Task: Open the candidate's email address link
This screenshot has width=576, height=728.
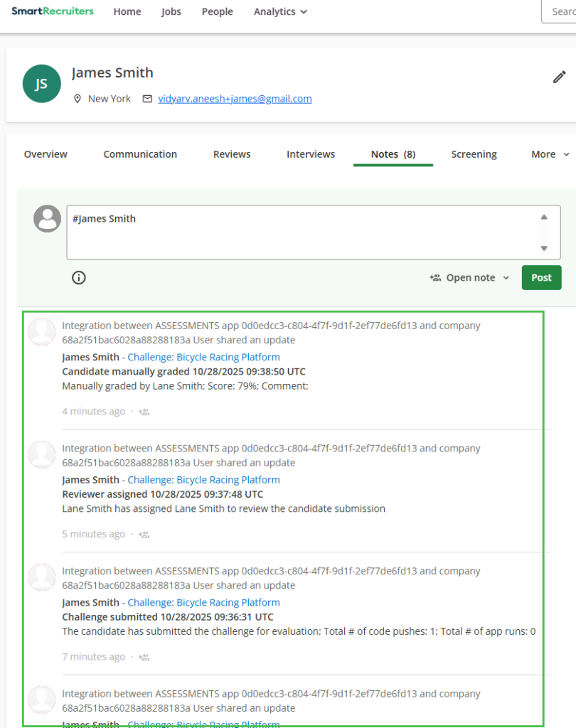Action: (x=235, y=99)
